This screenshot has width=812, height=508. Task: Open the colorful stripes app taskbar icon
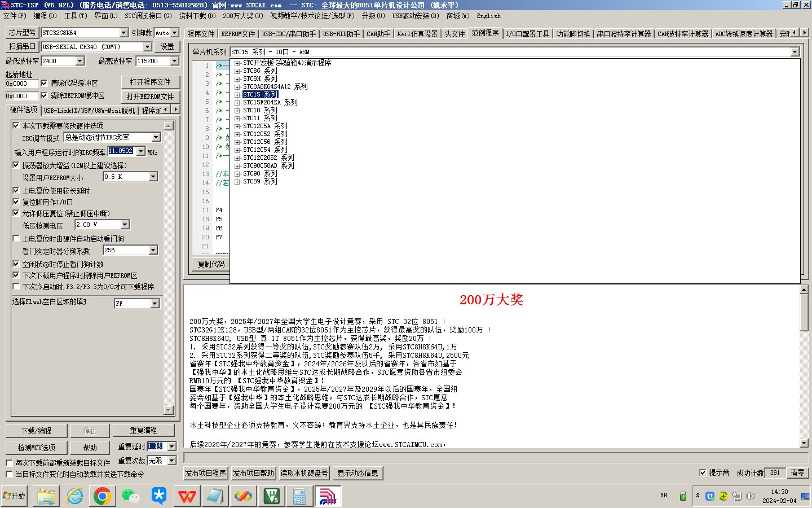[x=244, y=496]
